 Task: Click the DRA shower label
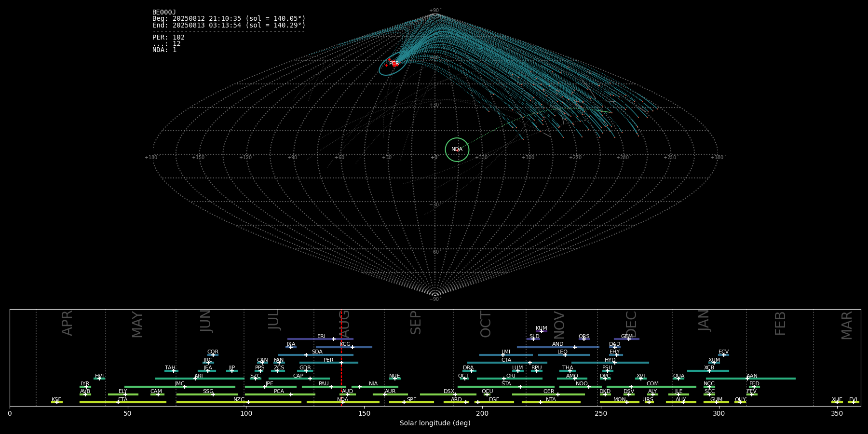[468, 368]
